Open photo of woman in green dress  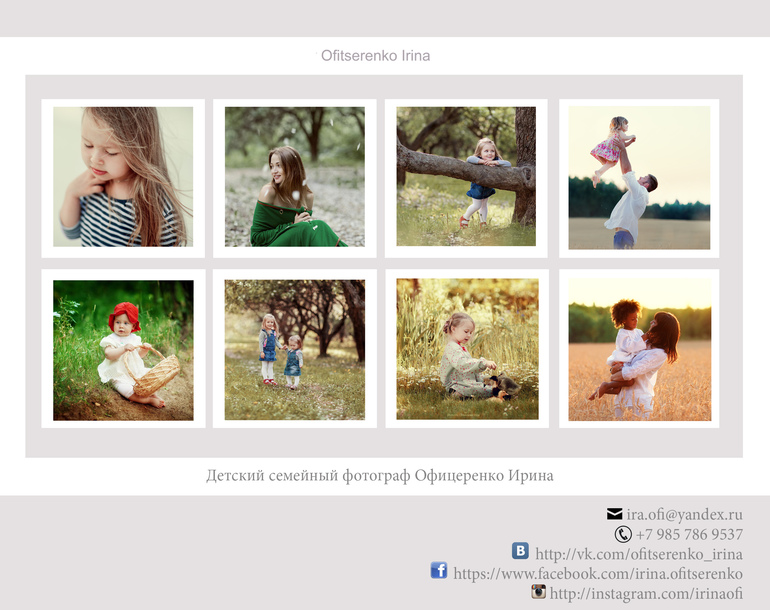point(294,177)
